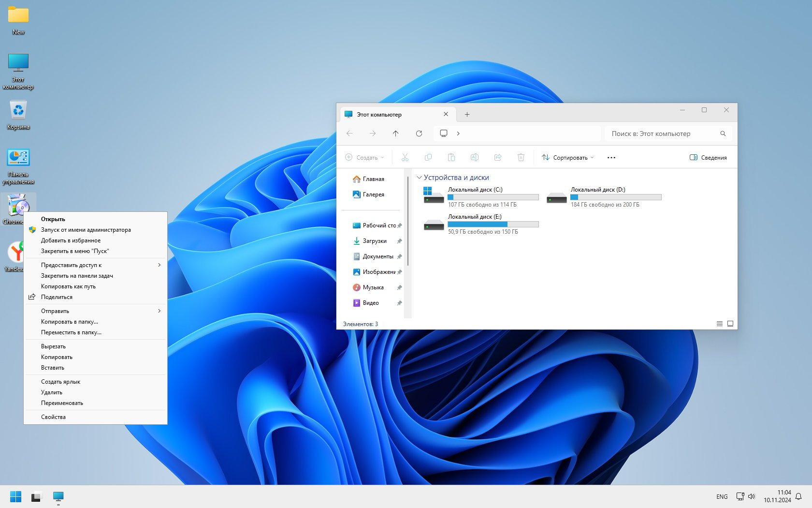Expand the address bar path chevron
The image size is (812, 508).
pyautogui.click(x=458, y=134)
